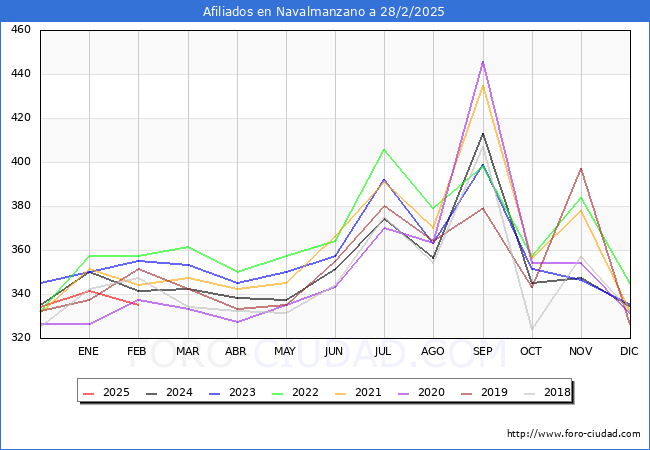The width and height of the screenshot is (650, 450).
Task: Click the green 2022 legend swatch
Action: 278,393
